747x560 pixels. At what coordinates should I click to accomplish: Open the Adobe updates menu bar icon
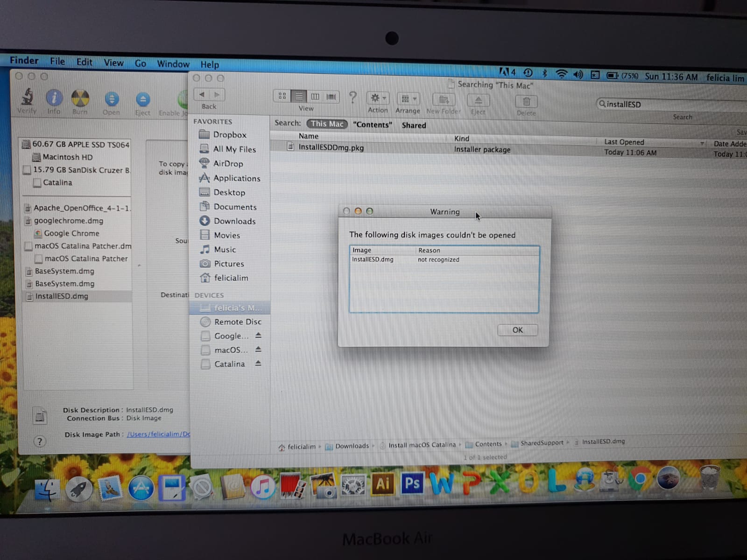pyautogui.click(x=507, y=72)
